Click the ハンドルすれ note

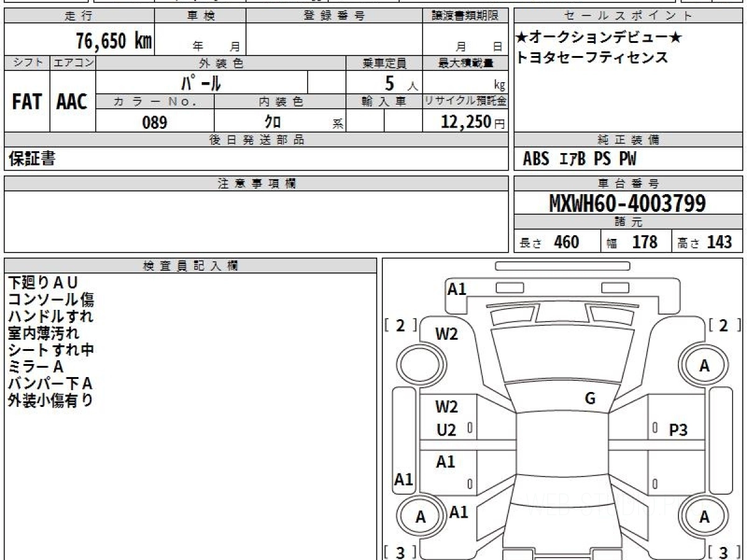click(51, 316)
